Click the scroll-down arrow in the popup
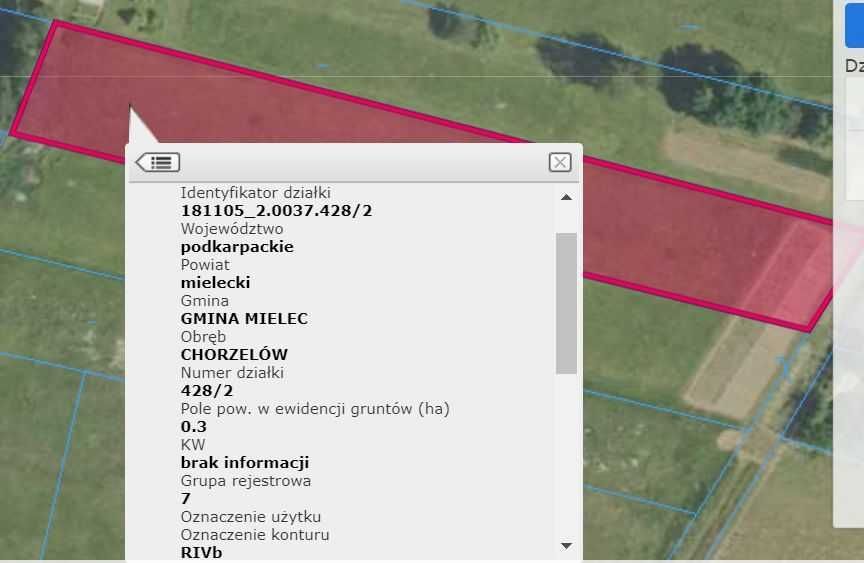 click(x=566, y=546)
